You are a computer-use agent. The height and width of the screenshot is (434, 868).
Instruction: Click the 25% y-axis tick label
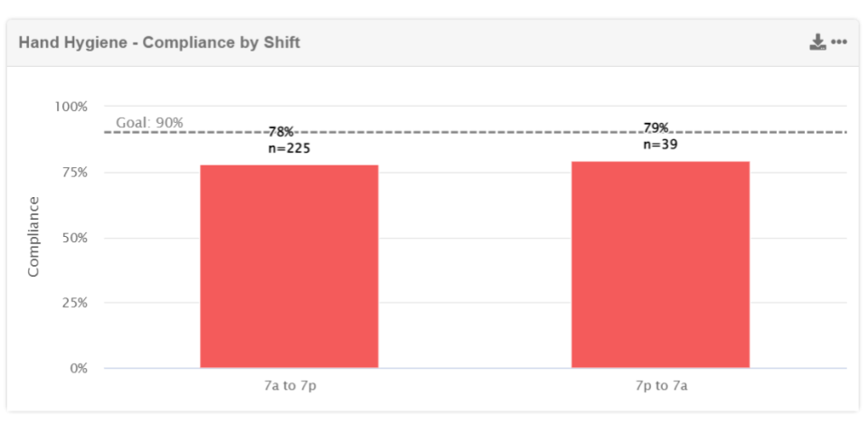coord(73,303)
